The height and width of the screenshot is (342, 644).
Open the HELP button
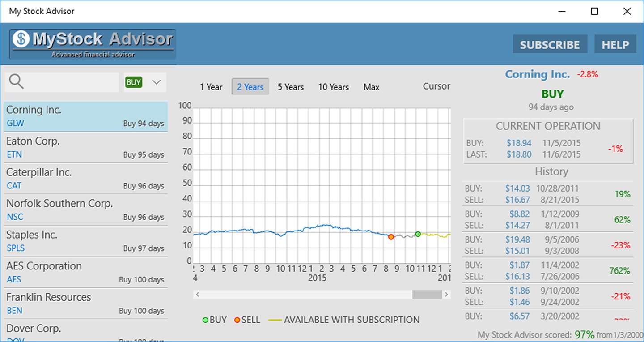615,44
